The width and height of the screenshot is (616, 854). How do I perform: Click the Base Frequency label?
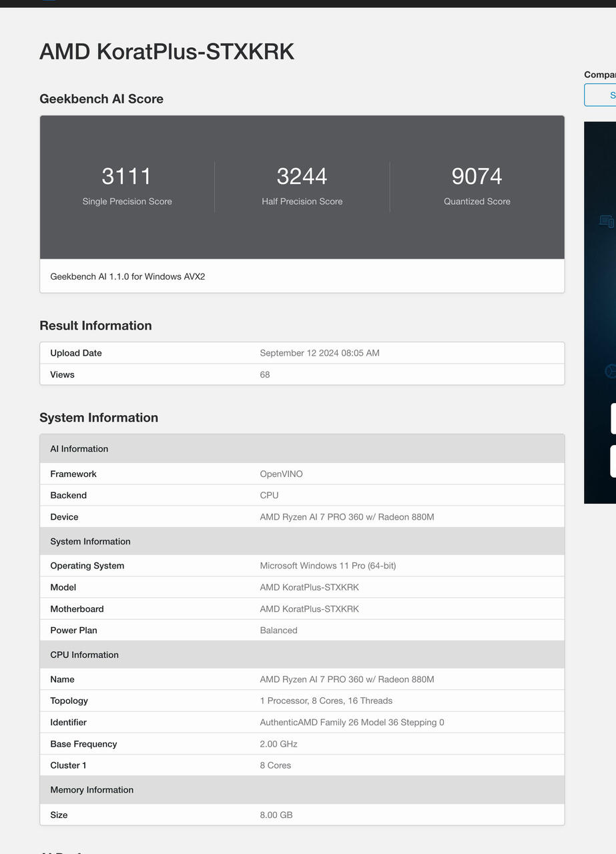click(x=83, y=744)
